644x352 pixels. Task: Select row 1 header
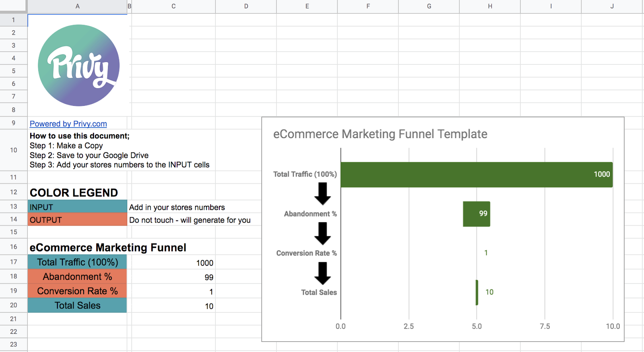click(14, 20)
